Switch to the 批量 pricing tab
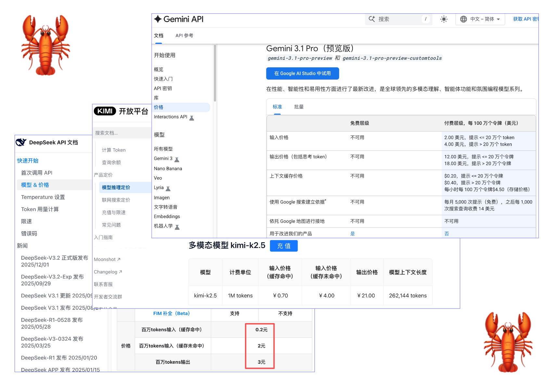551x392 pixels. tap(299, 107)
